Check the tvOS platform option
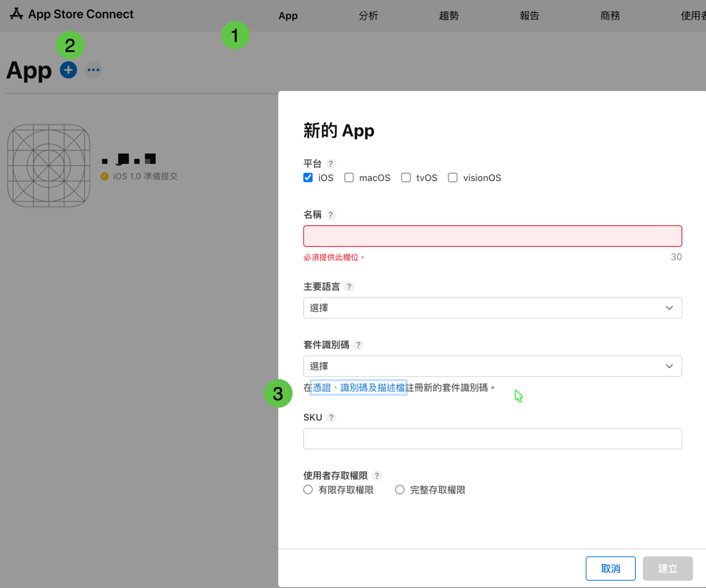Image resolution: width=706 pixels, height=588 pixels. pyautogui.click(x=406, y=177)
